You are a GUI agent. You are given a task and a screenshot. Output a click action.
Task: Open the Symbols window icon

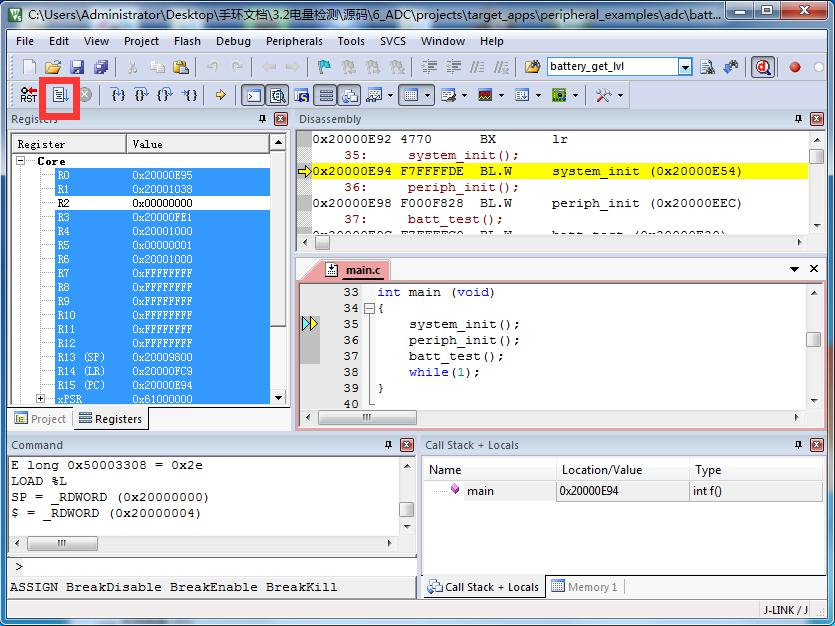(301, 96)
